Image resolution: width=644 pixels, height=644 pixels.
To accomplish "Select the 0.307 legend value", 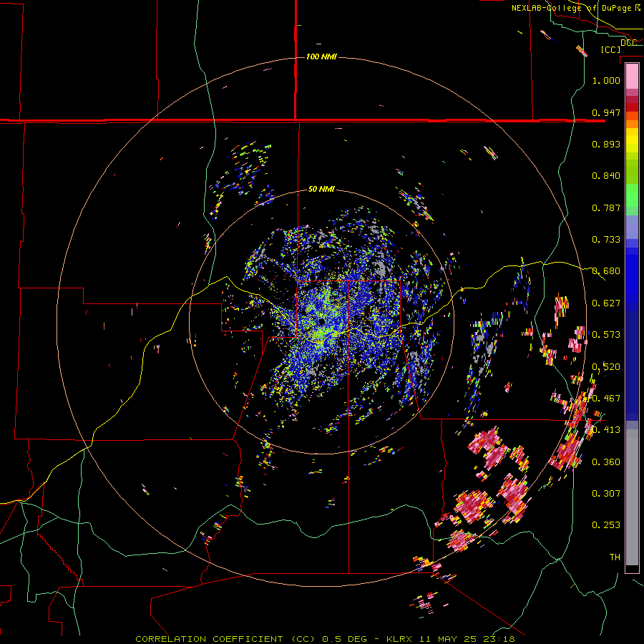I will pos(606,494).
